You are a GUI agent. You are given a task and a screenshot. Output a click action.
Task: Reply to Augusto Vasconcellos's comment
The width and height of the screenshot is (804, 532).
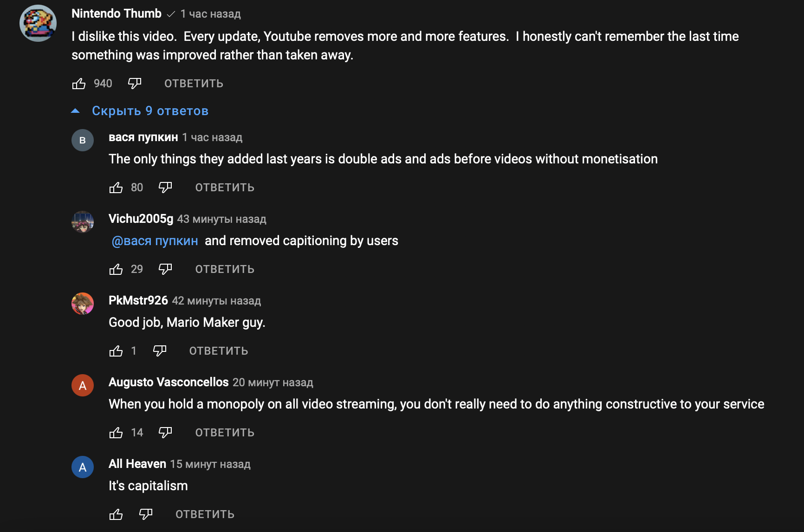click(x=225, y=433)
